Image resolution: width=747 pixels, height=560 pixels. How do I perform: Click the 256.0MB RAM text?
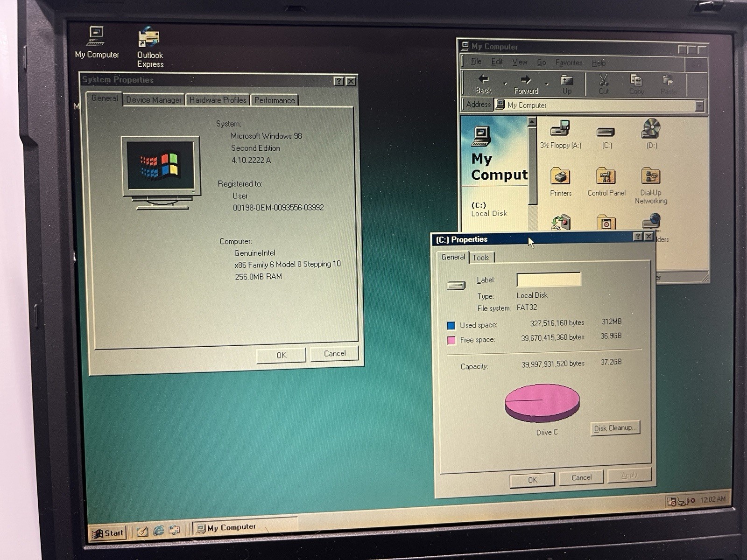[x=258, y=276]
